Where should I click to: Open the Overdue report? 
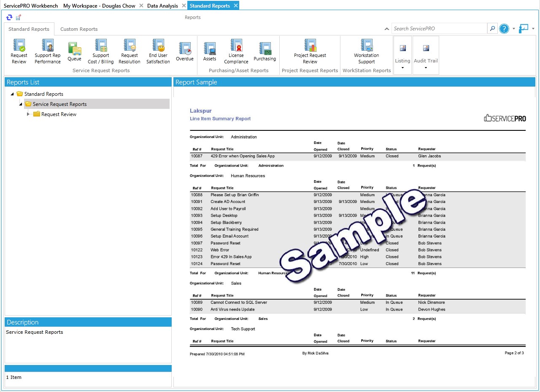[185, 51]
